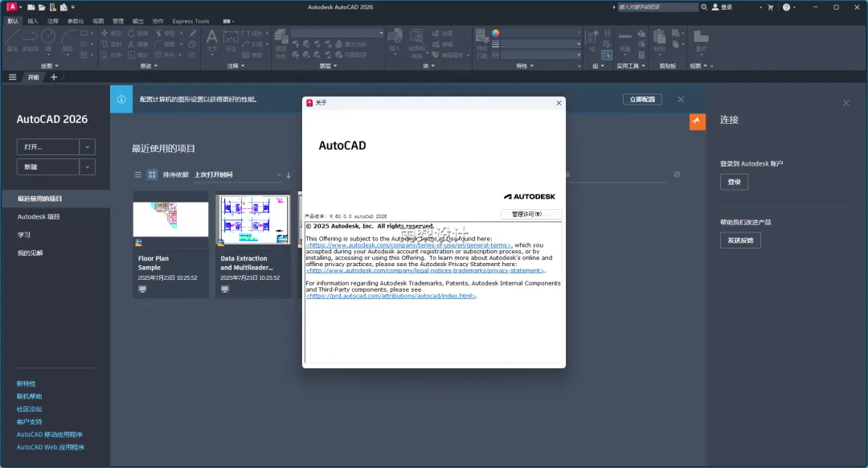Image resolution: width=868 pixels, height=468 pixels.
Task: Open the Manage (管理) ribbon tab
Action: [x=118, y=21]
